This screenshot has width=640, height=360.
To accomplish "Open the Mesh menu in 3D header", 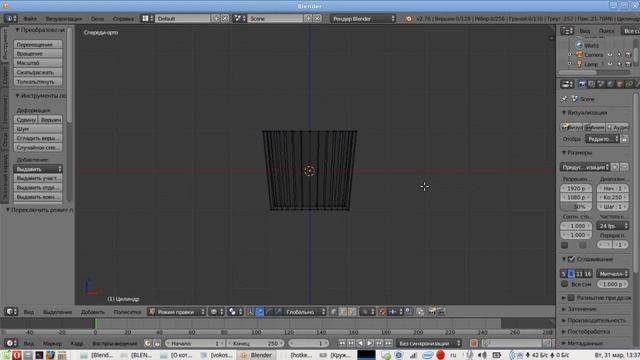I will (127, 312).
